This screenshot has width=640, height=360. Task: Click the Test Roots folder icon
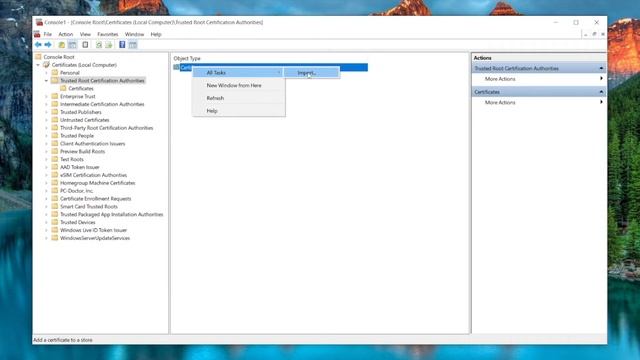55,159
